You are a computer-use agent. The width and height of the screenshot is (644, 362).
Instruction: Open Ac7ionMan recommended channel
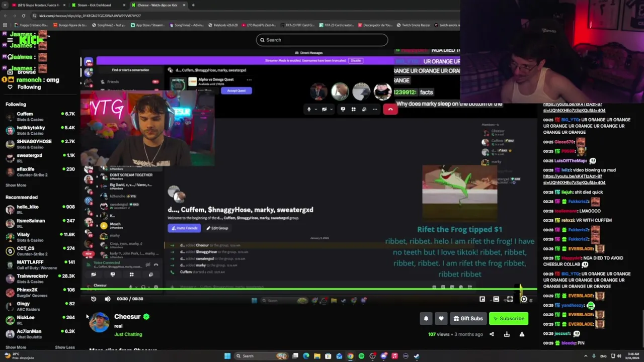(x=40, y=333)
